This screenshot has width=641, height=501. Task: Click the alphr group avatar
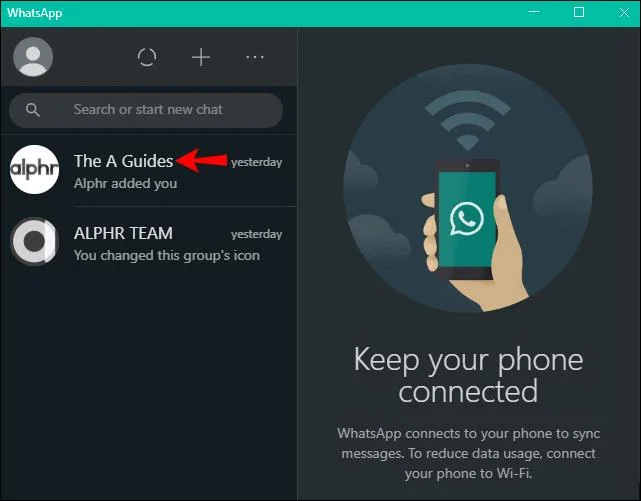click(x=34, y=169)
